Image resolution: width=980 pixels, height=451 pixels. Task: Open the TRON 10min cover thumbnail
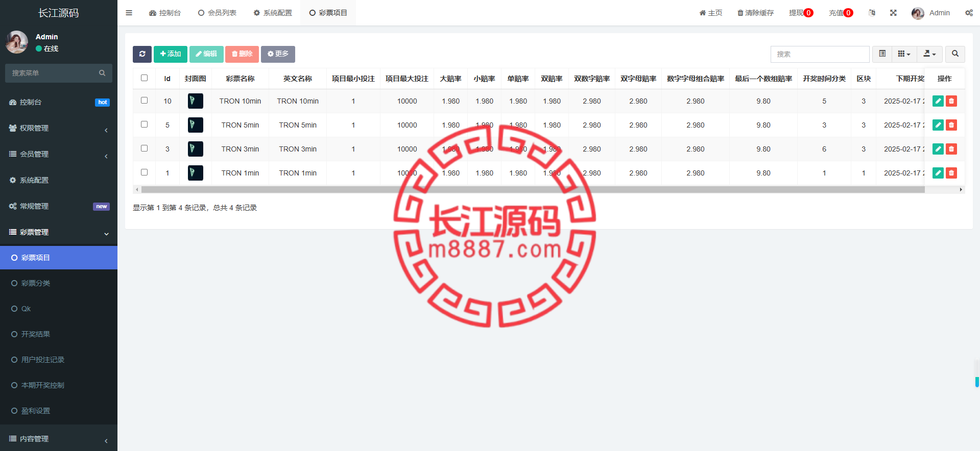tap(196, 101)
